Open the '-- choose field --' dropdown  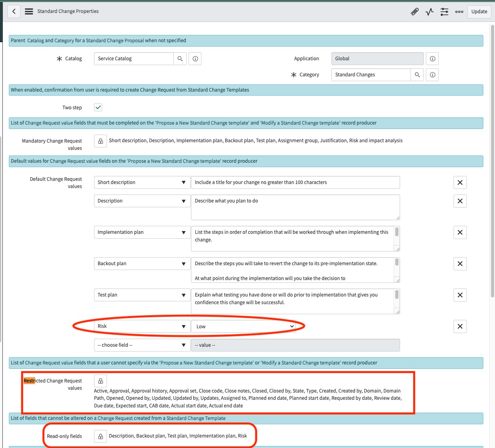142,345
